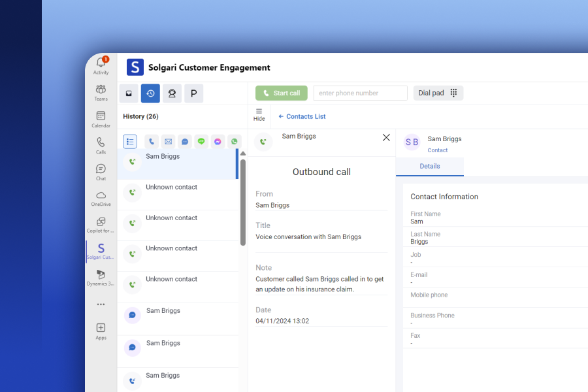Viewport: 588px width, 392px height.
Task: Open the first Sam Briggs chat entry
Action: (x=178, y=319)
